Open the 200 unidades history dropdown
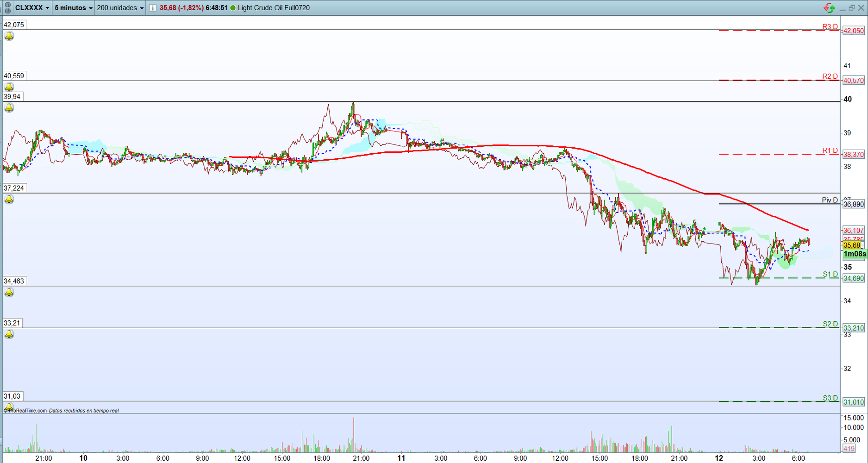Image resolution: width=868 pixels, height=463 pixels. pos(120,8)
